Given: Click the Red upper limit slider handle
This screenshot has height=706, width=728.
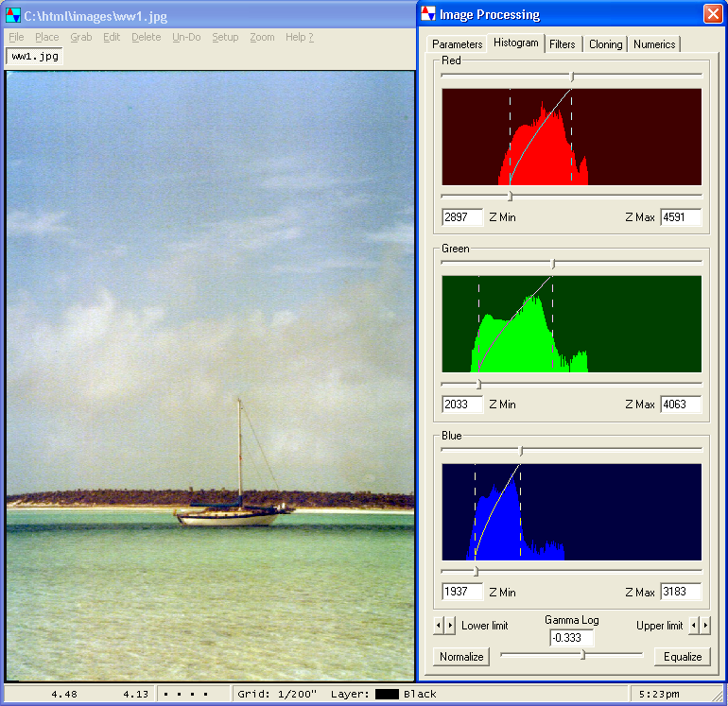Looking at the screenshot, I should click(571, 75).
